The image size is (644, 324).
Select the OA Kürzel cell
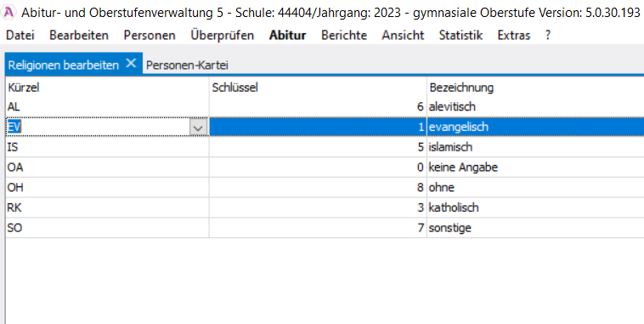pos(107,168)
